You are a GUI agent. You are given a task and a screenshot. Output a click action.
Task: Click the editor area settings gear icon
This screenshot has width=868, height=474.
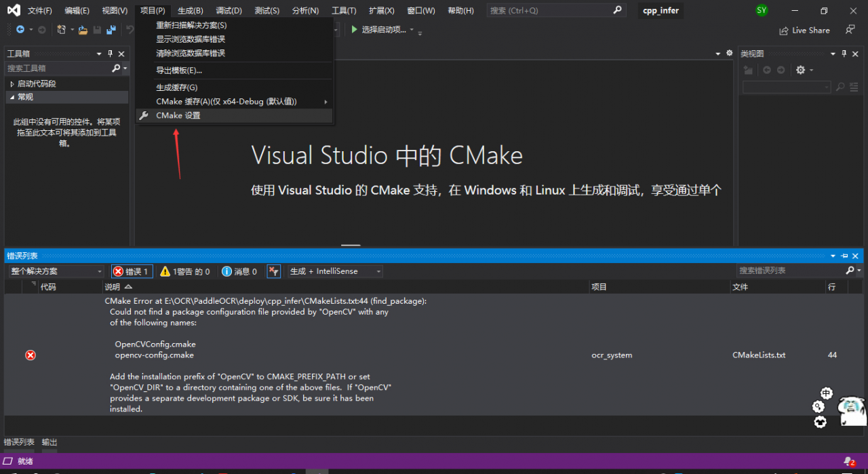coord(729,53)
